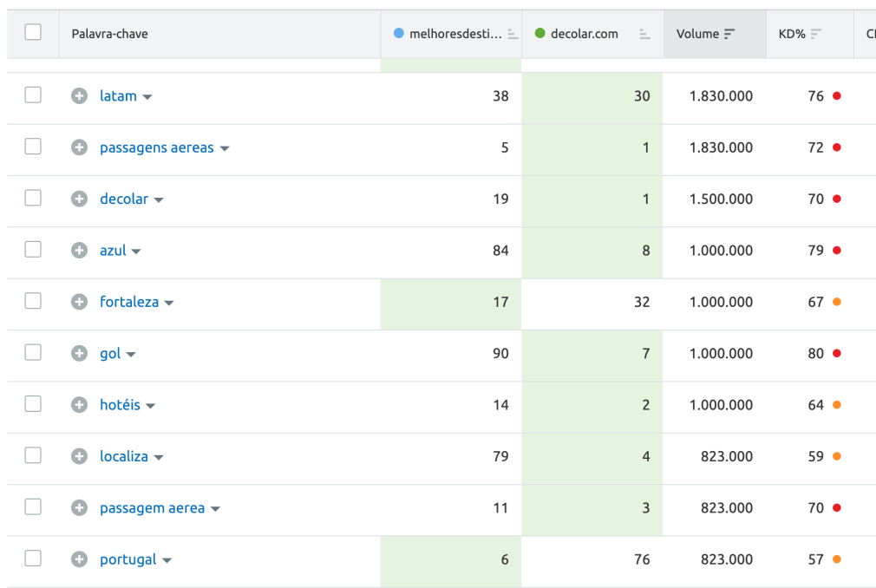Click the plus icon next to portugal
The image size is (876, 588).
point(79,559)
